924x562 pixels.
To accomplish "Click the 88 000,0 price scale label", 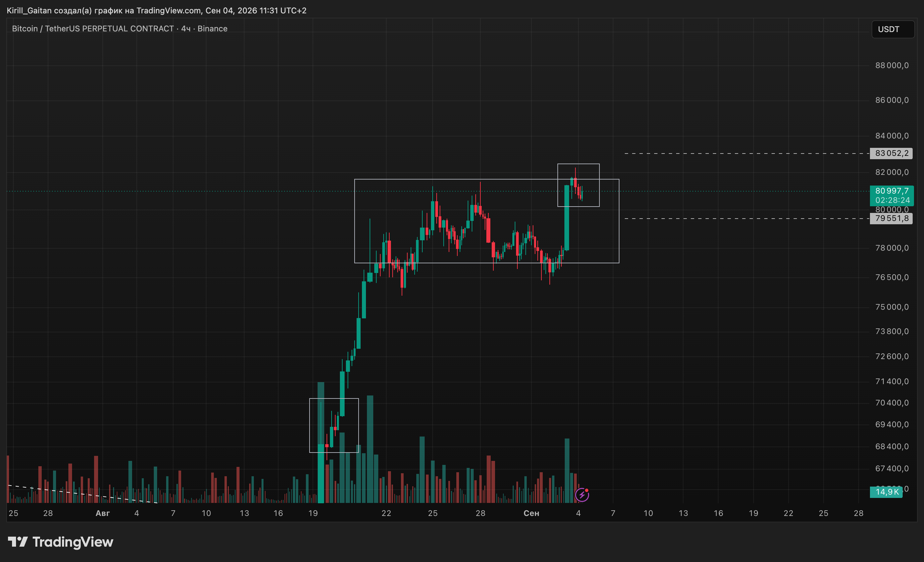I will click(892, 65).
